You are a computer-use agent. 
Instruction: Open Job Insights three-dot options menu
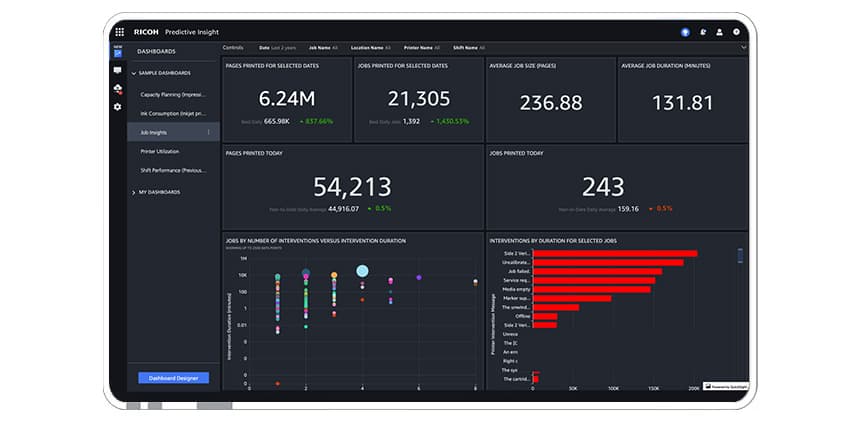(208, 132)
